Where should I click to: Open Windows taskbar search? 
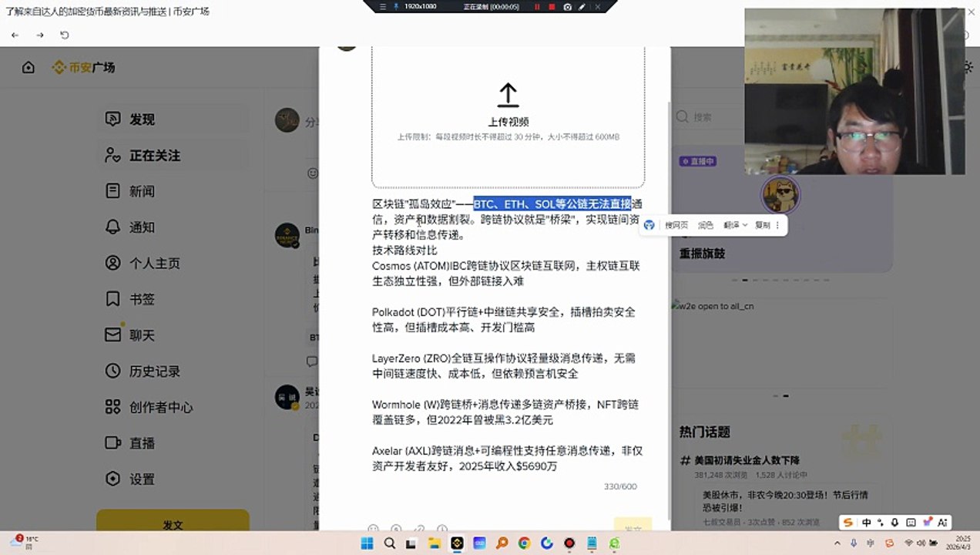tap(389, 543)
